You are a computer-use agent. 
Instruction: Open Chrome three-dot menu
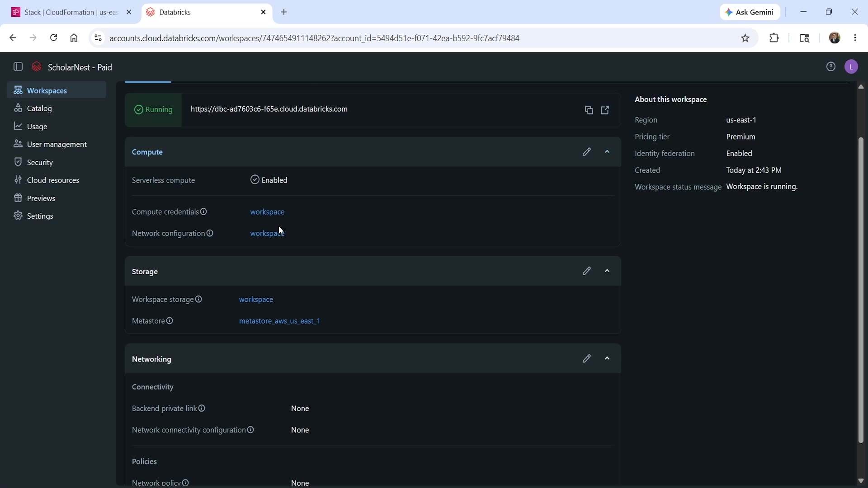pos(855,38)
